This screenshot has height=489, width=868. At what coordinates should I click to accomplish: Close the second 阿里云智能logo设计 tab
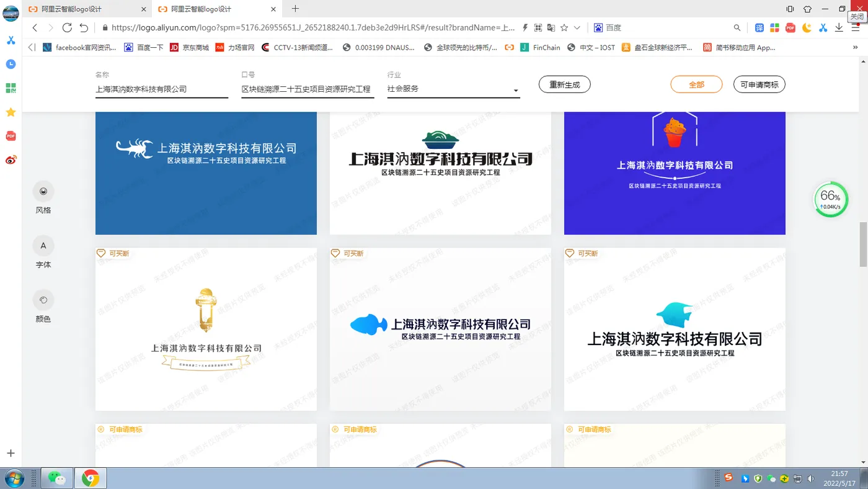(x=273, y=9)
